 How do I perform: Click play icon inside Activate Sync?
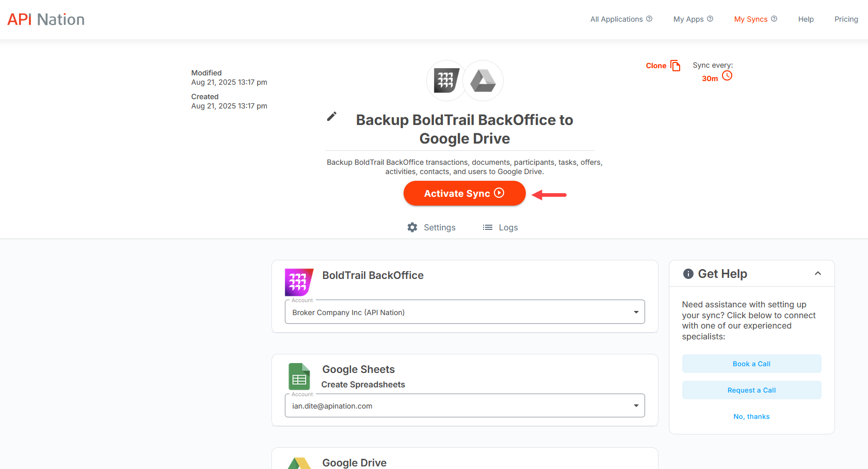pyautogui.click(x=499, y=193)
